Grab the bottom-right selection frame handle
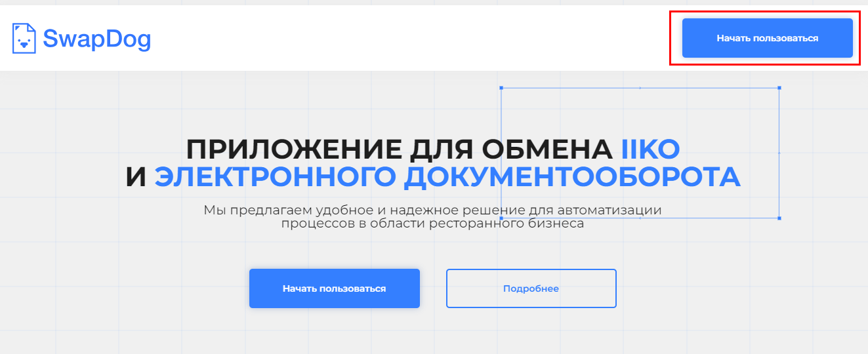 pyautogui.click(x=779, y=218)
